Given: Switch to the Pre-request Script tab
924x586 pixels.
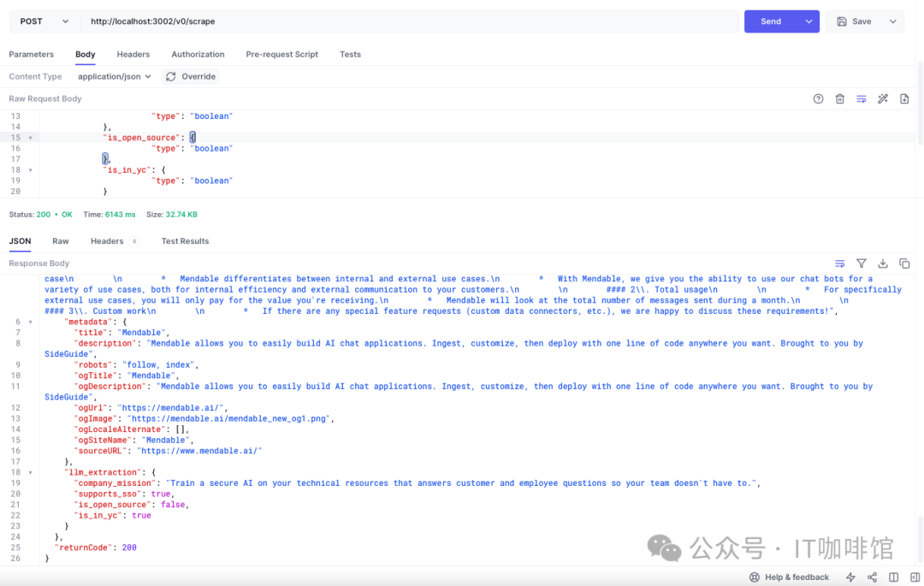Looking at the screenshot, I should point(281,55).
